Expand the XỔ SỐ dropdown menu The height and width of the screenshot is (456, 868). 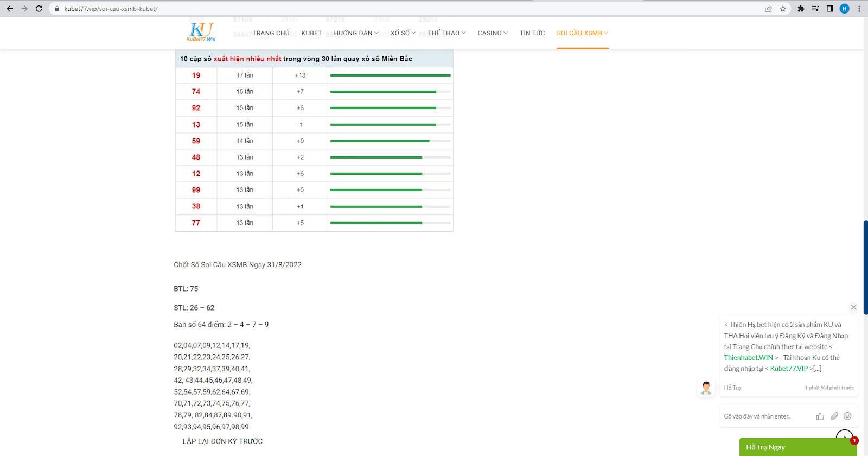coord(403,33)
